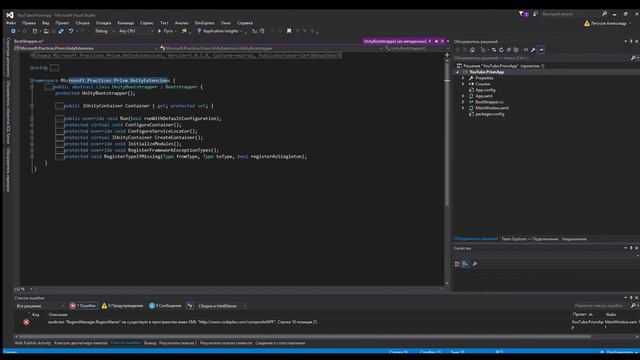Click the Undo toolbar icon
This screenshot has height=360, width=640.
pos(71,31)
